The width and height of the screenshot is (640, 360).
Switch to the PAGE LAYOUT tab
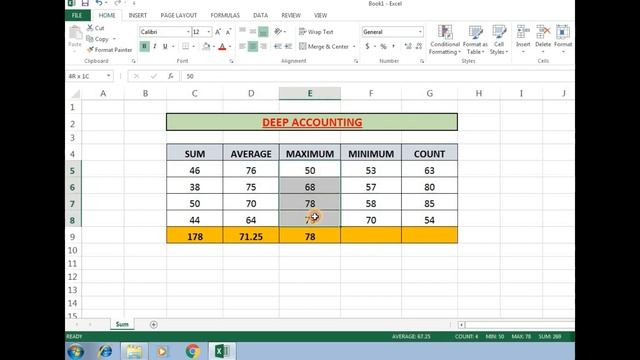(179, 15)
